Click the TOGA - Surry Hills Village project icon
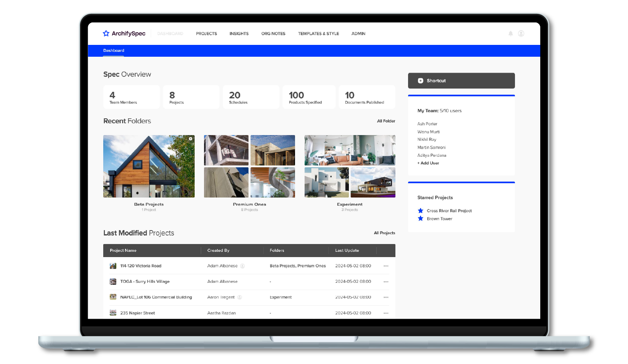This screenshot has width=628, height=364. pyautogui.click(x=113, y=282)
